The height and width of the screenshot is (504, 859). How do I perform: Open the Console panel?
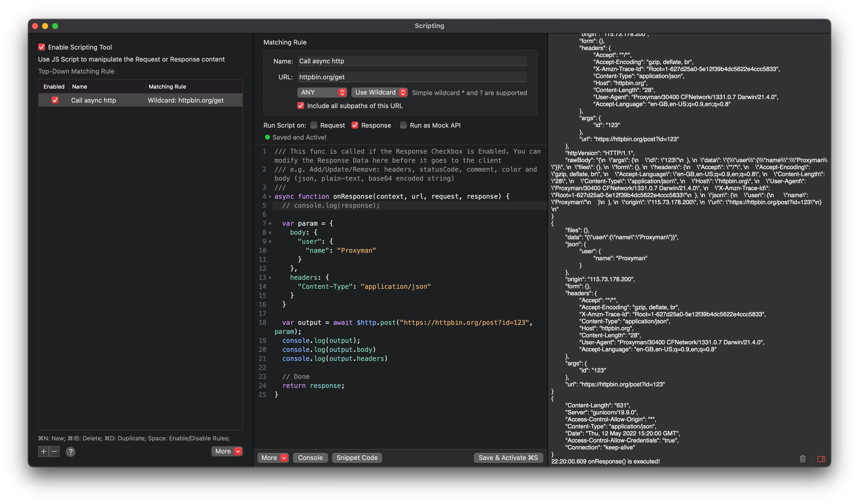[310, 458]
